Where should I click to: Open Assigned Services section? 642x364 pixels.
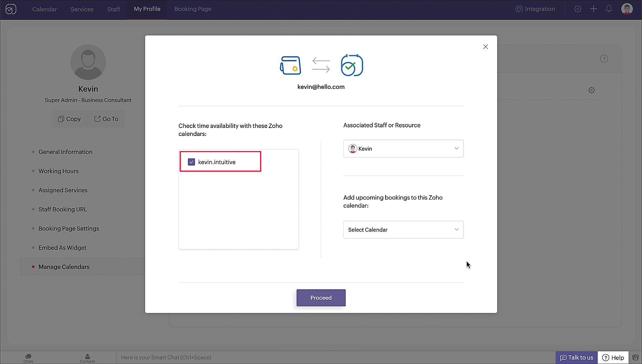63,190
